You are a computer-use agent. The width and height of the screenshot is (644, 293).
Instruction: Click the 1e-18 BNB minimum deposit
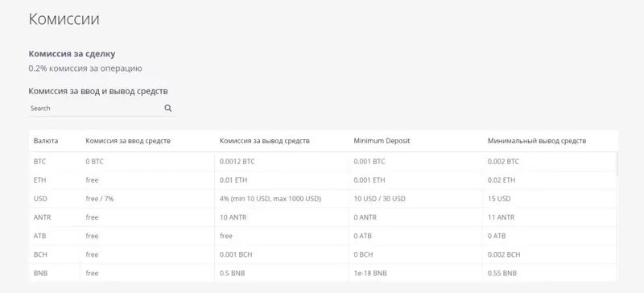coord(370,273)
